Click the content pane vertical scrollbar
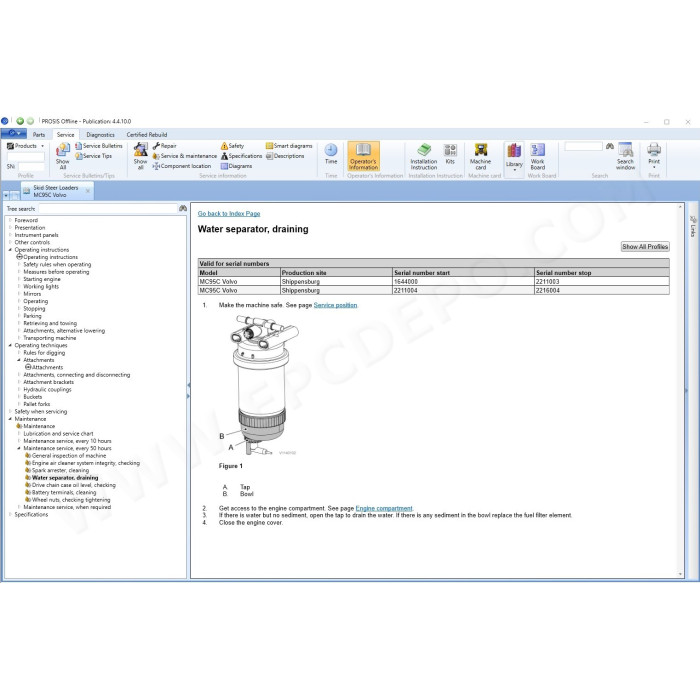Image resolution: width=700 pixels, height=700 pixels. click(x=680, y=390)
